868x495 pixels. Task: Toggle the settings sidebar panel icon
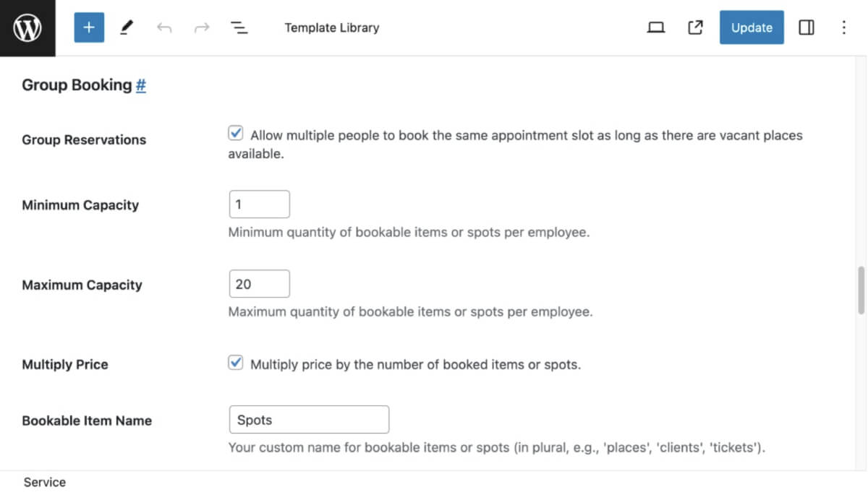[807, 27]
